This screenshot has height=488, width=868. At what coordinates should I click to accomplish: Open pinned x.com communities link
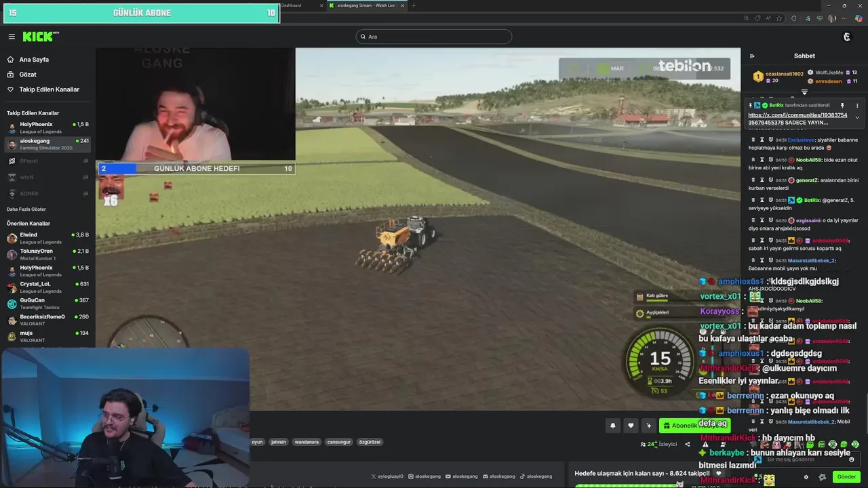[797, 119]
